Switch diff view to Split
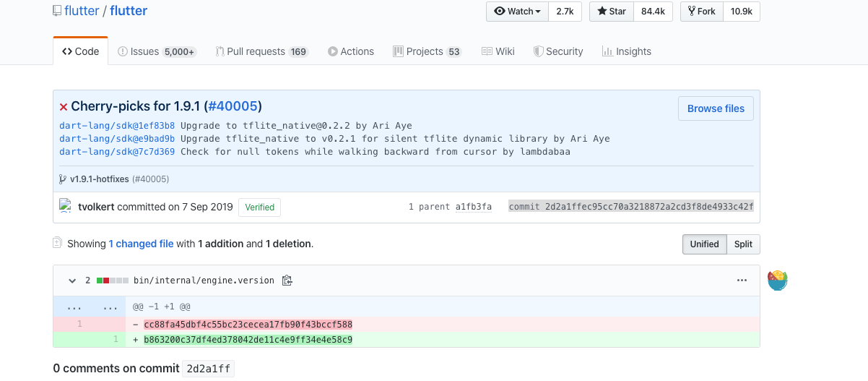Screen dimensions: 868x381 pyautogui.click(x=743, y=244)
